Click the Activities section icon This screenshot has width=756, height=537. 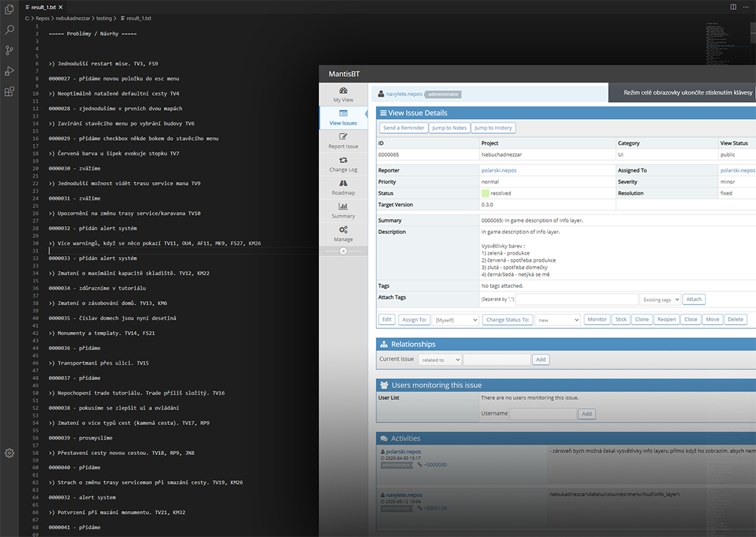coord(384,439)
